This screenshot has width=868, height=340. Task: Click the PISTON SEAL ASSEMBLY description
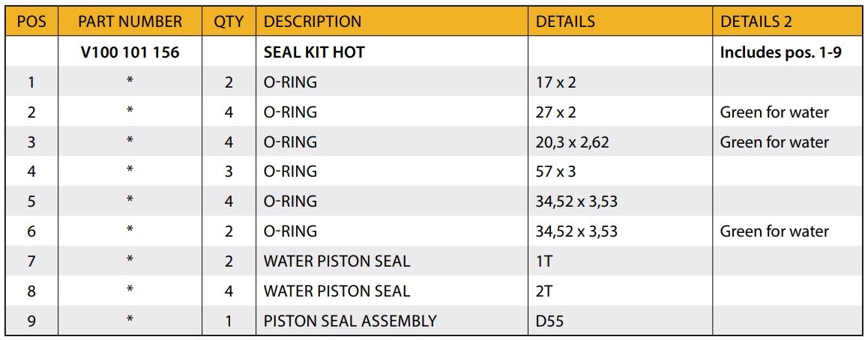350,321
